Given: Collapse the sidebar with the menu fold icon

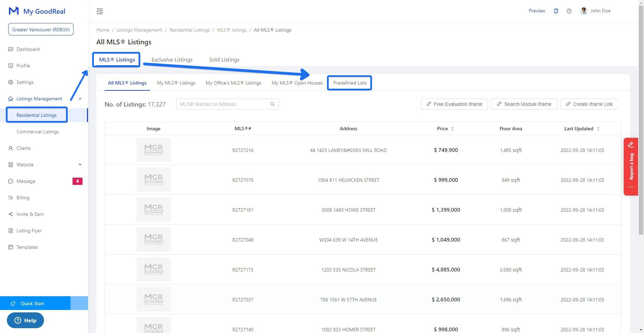Looking at the screenshot, I should tap(100, 11).
